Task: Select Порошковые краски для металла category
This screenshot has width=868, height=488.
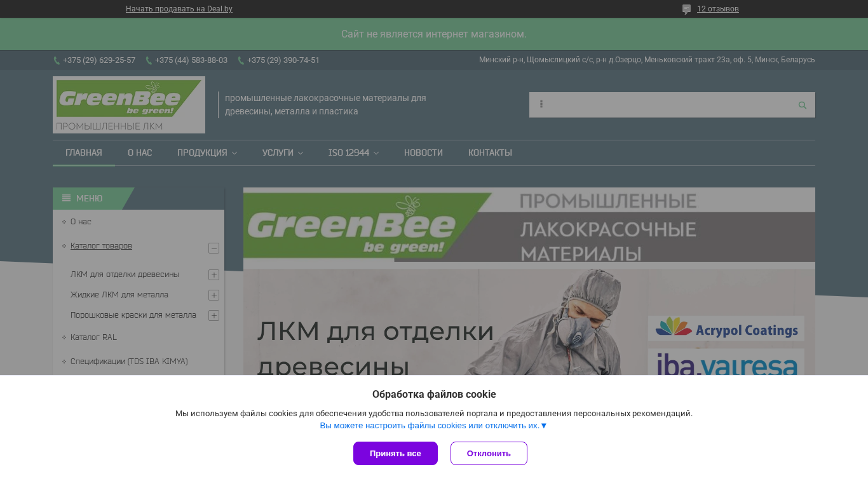Action: (133, 315)
